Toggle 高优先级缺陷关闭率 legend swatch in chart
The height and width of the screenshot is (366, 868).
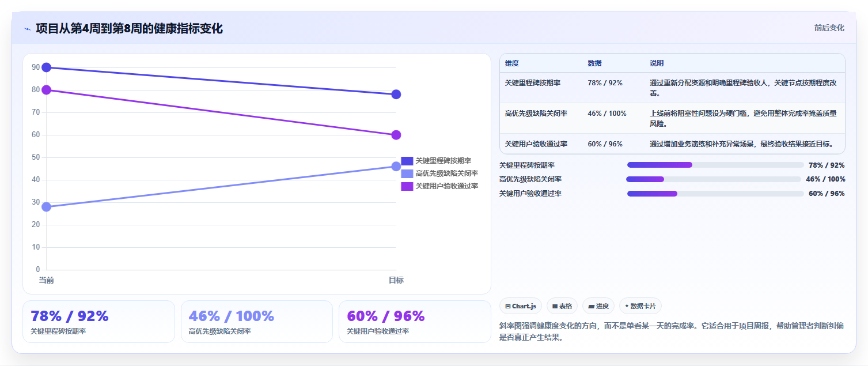407,173
